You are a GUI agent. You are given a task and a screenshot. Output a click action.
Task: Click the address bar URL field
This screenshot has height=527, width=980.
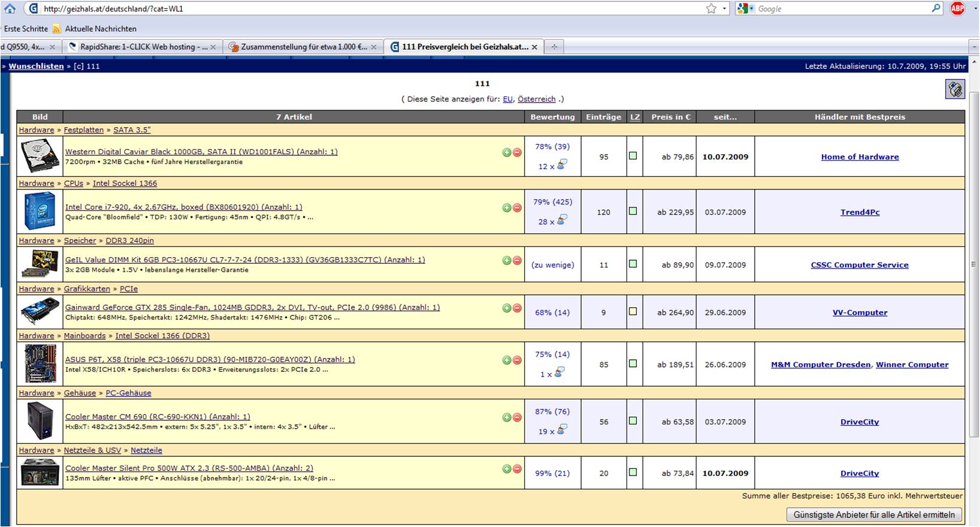click(x=371, y=8)
